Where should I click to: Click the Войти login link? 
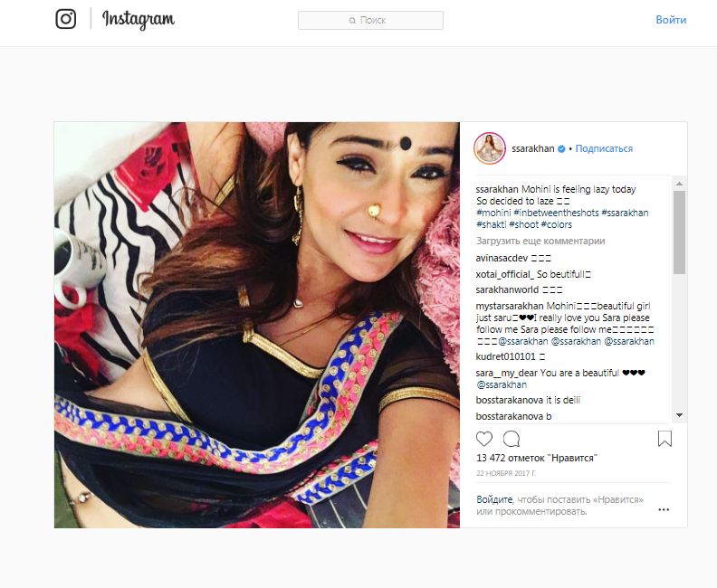click(x=671, y=20)
